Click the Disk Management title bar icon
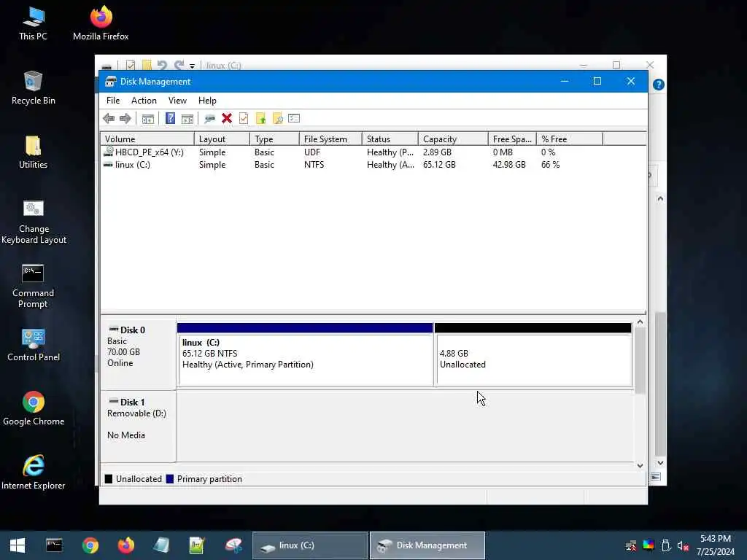Image resolution: width=747 pixels, height=560 pixels. coord(111,82)
